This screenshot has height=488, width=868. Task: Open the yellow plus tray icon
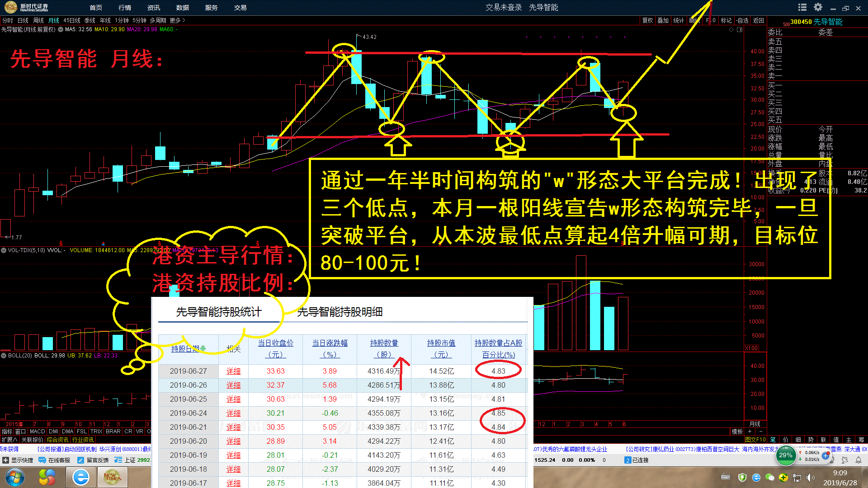click(783, 477)
